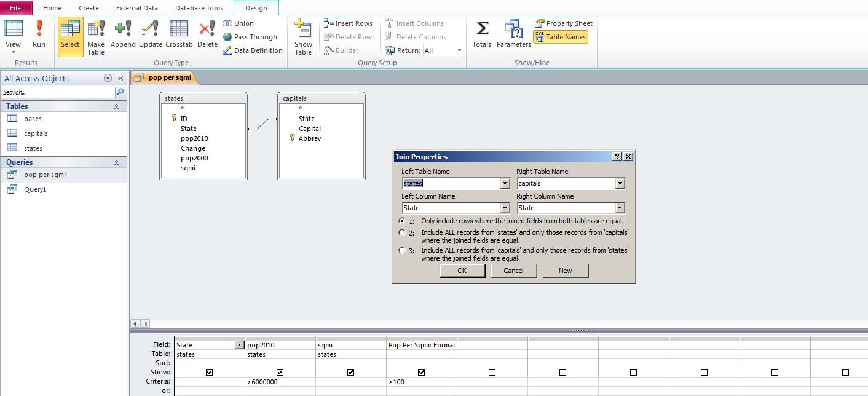Select join option 1: only equal rows
This screenshot has height=396, width=868.
coord(402,221)
